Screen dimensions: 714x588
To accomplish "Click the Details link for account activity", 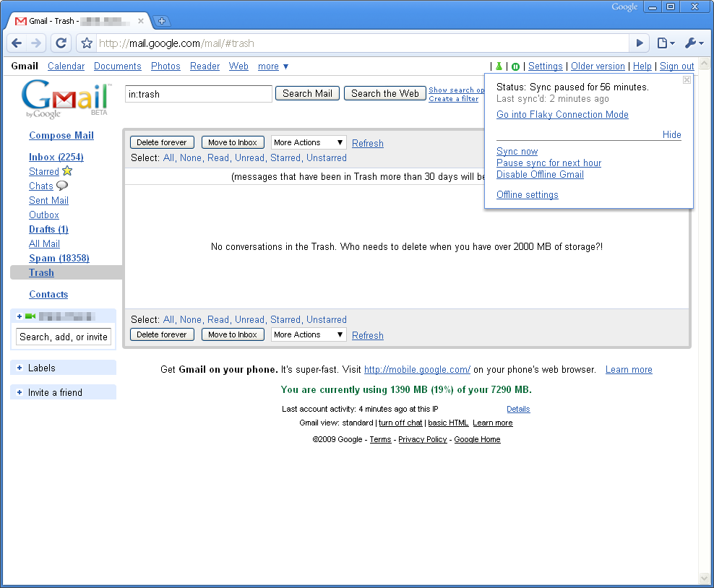I will point(518,409).
